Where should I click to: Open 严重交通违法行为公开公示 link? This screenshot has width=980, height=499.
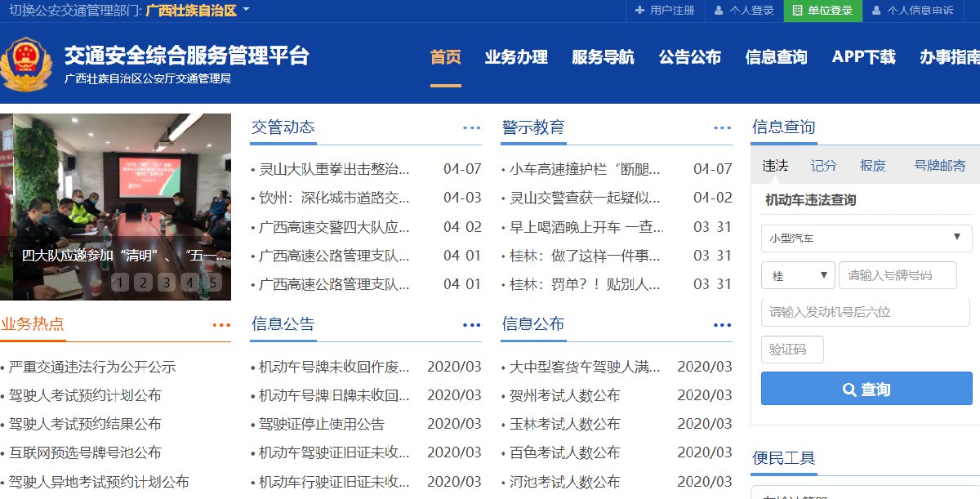click(x=92, y=368)
